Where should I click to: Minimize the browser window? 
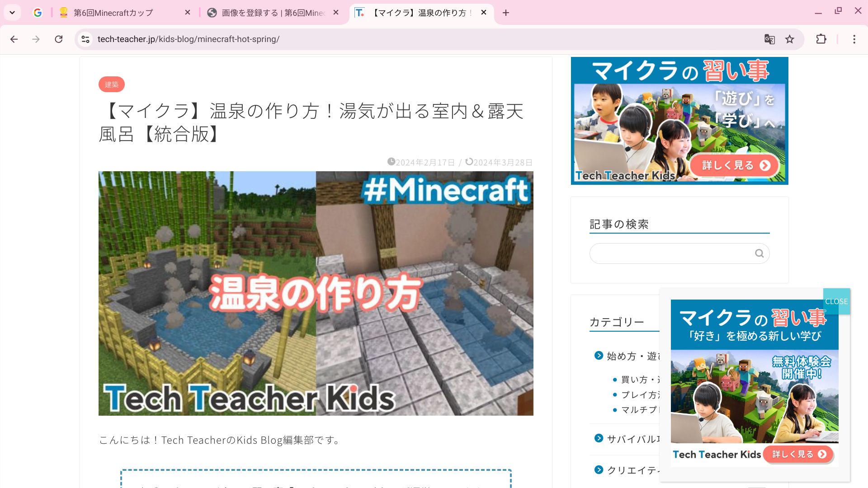pos(818,13)
